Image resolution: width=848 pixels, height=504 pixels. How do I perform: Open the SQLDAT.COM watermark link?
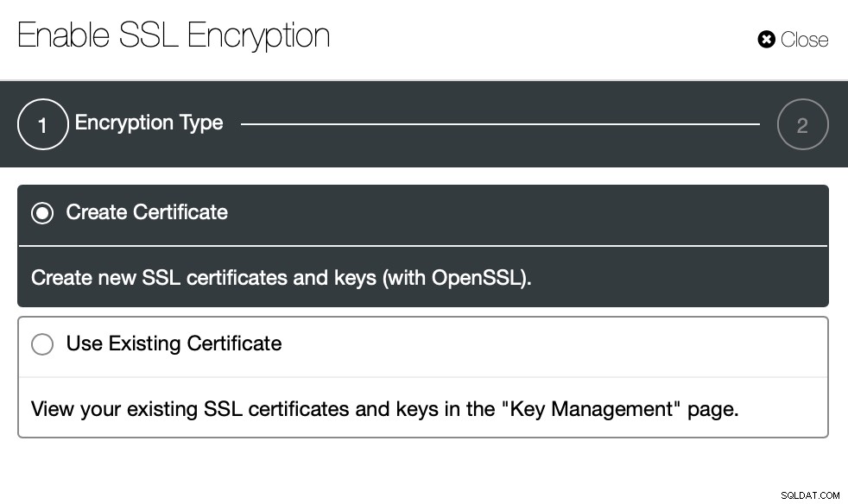coord(810,495)
